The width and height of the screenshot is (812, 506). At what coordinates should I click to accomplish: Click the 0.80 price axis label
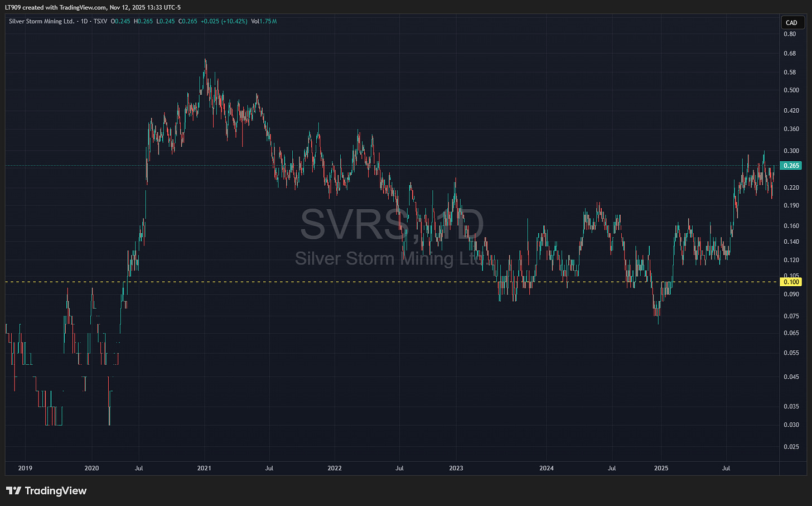point(790,34)
